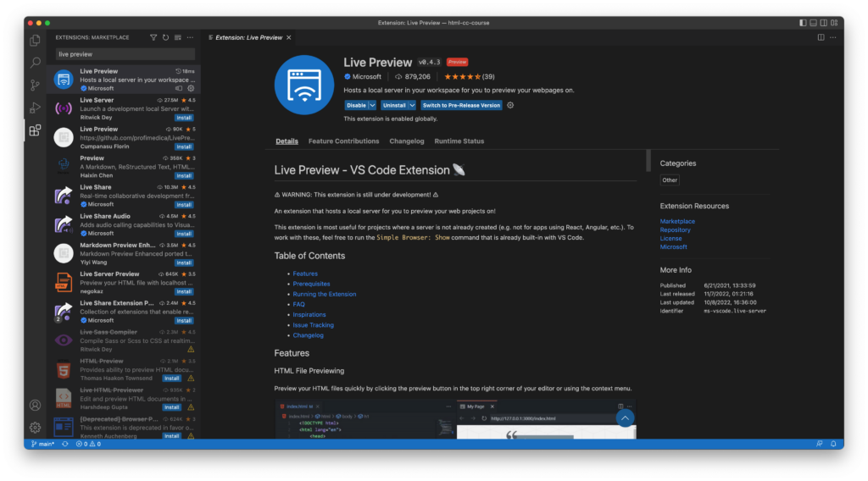Select the Extension: Live Preview editor tab
Screen dimensions: 868x481
[x=248, y=37]
